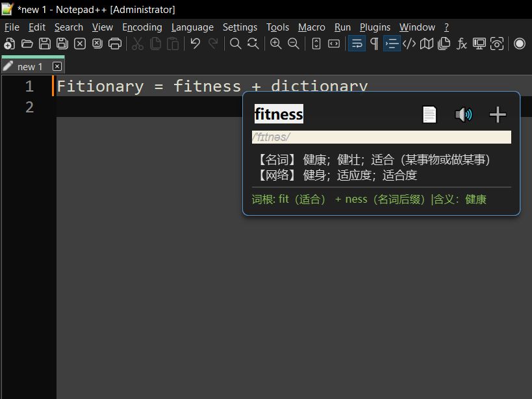The height and width of the screenshot is (399, 532).
Task: Start macro recording circle icon
Action: pos(520,44)
